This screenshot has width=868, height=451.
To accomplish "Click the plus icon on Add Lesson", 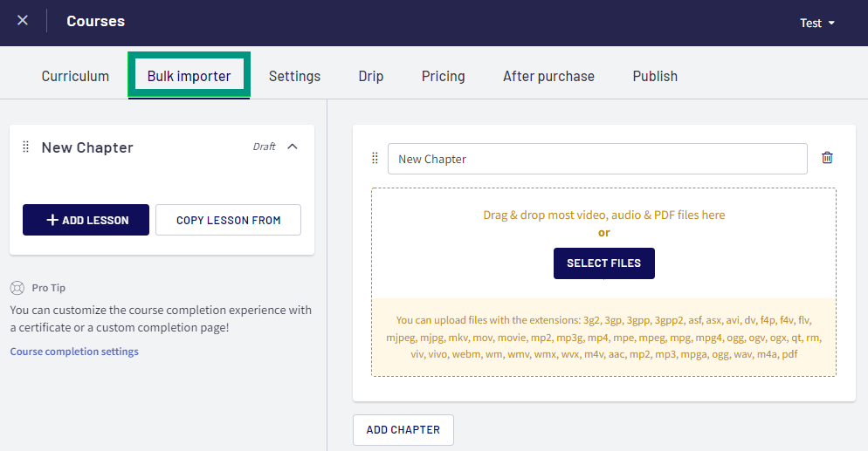I will [52, 220].
